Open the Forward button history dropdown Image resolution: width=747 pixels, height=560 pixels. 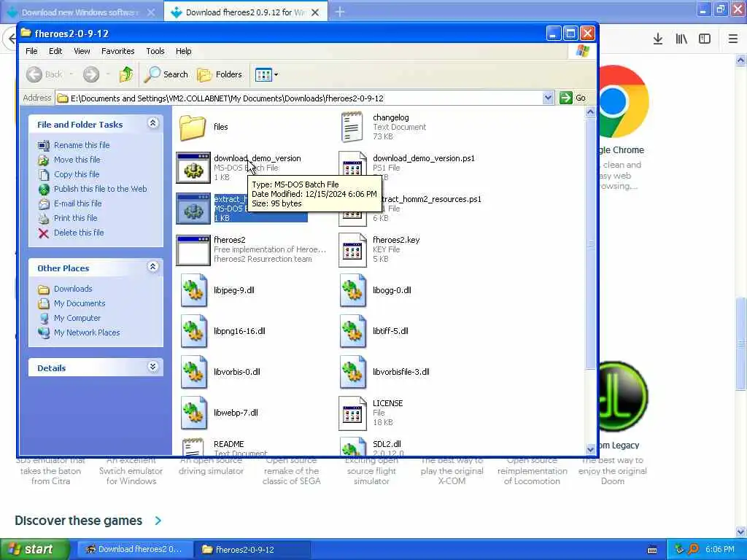pyautogui.click(x=108, y=74)
